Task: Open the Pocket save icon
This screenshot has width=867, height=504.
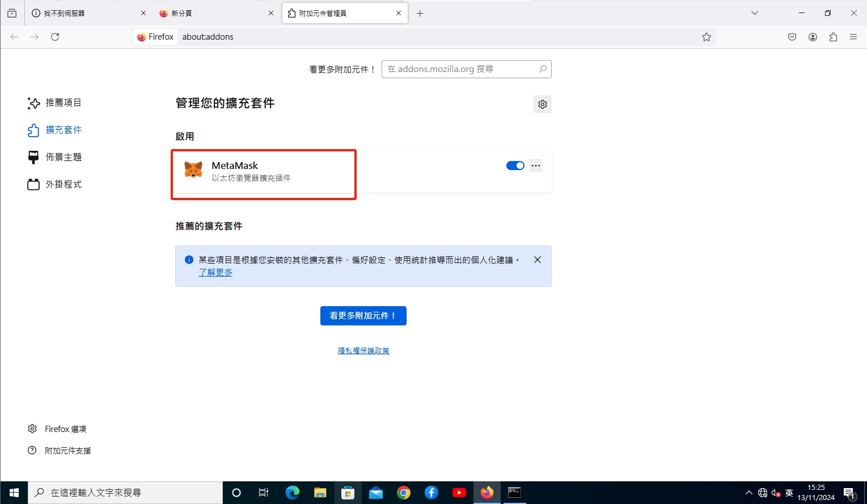Action: [x=792, y=37]
